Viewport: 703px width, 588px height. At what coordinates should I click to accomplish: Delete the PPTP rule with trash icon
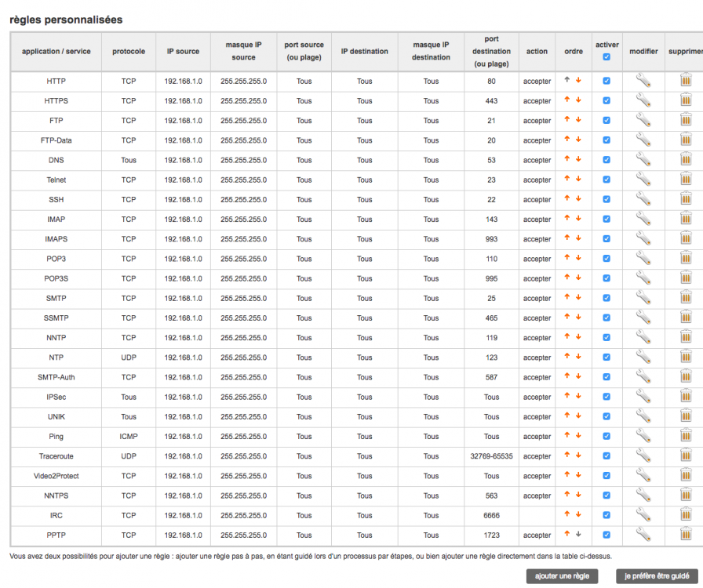[x=685, y=535]
